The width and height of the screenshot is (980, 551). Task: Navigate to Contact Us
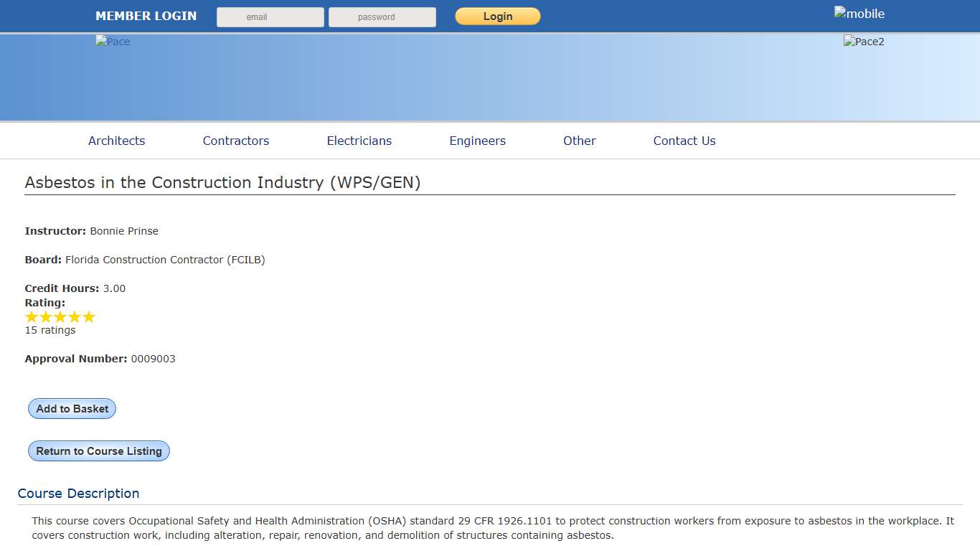pos(684,141)
